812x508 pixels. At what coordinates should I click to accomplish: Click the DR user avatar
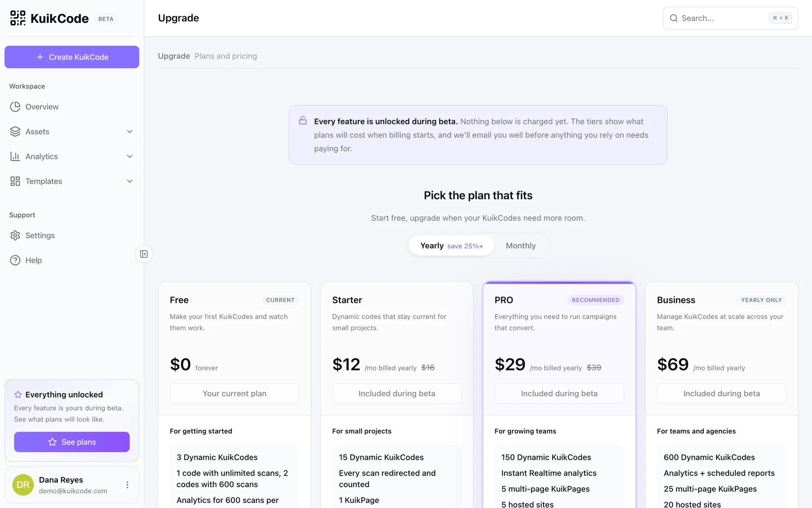pyautogui.click(x=23, y=485)
